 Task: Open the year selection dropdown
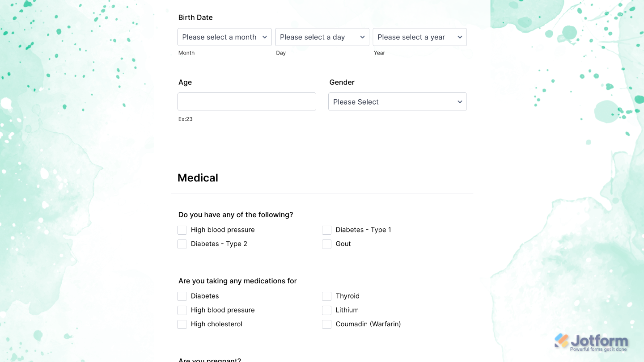(419, 37)
